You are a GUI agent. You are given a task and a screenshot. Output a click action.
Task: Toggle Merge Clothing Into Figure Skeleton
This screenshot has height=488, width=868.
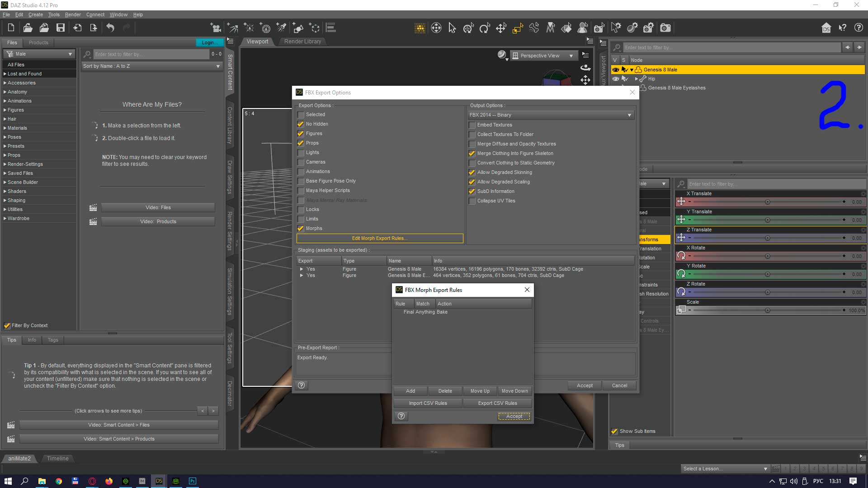(x=472, y=154)
